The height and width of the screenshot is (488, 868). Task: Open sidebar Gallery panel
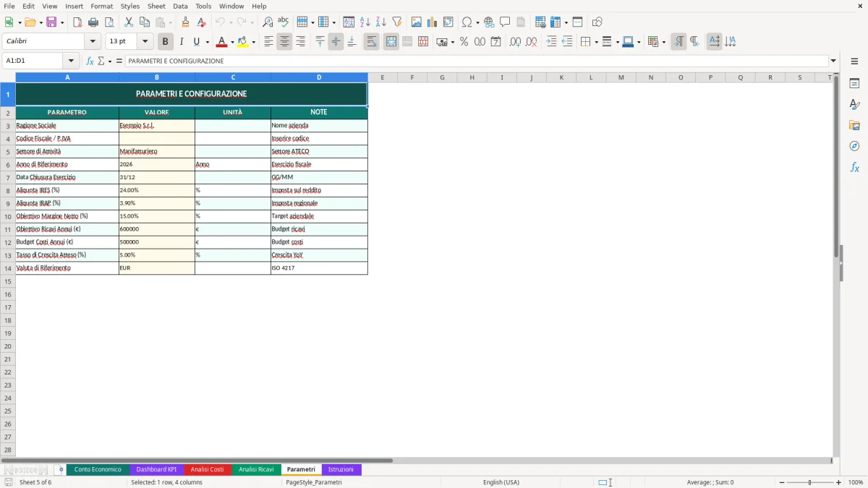pos(854,125)
